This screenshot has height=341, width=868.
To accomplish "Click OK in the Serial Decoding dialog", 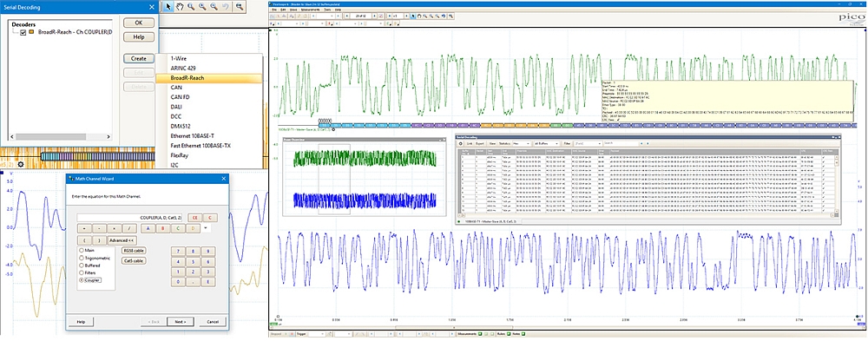I will click(x=138, y=23).
